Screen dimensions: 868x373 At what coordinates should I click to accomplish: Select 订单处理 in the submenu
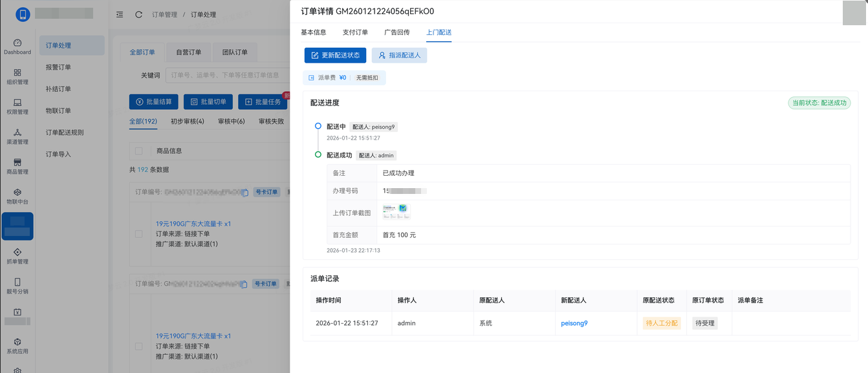pos(72,45)
